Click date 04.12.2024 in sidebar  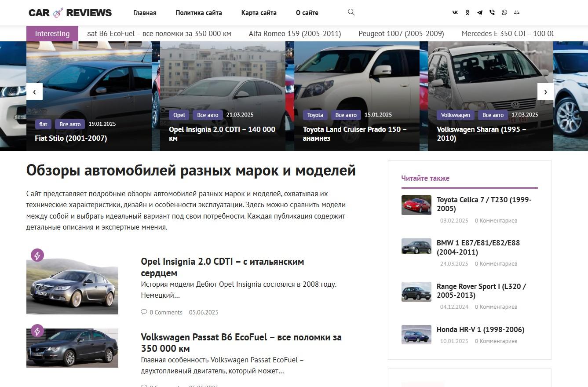pos(454,307)
